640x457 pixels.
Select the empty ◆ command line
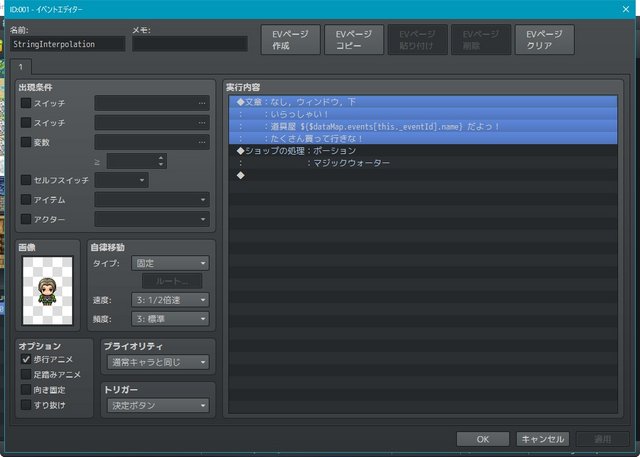tap(423, 175)
